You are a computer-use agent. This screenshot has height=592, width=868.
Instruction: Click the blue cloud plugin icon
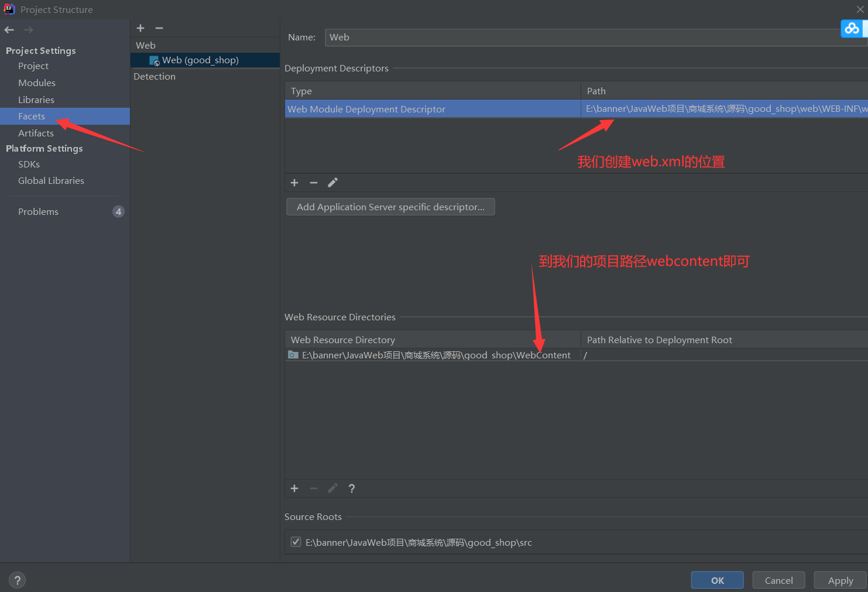(x=852, y=28)
